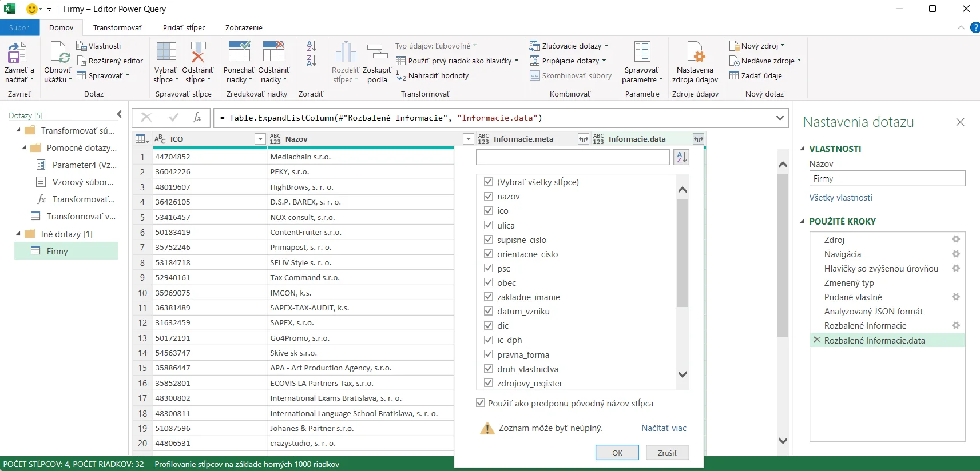Viewport: 980px width, 471px height.
Task: Open the Subor tab
Action: click(x=19, y=27)
